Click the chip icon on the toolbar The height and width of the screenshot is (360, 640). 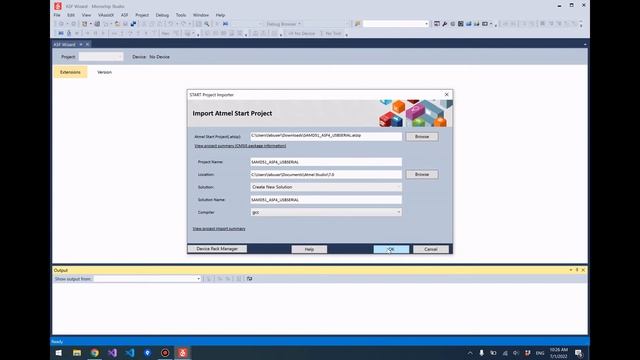460,24
